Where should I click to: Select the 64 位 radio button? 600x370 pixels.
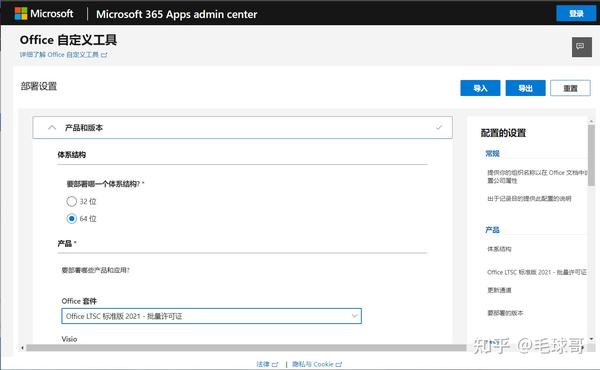[x=72, y=218]
